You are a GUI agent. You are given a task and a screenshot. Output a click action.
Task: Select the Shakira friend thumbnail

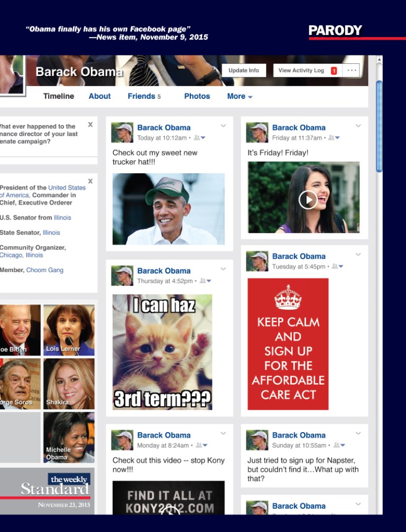pos(69,383)
